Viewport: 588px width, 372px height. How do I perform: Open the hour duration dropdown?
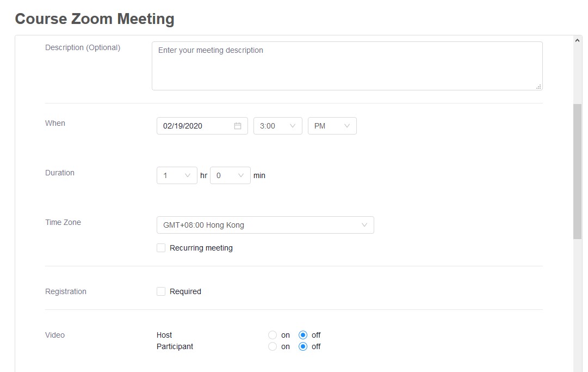pos(176,175)
